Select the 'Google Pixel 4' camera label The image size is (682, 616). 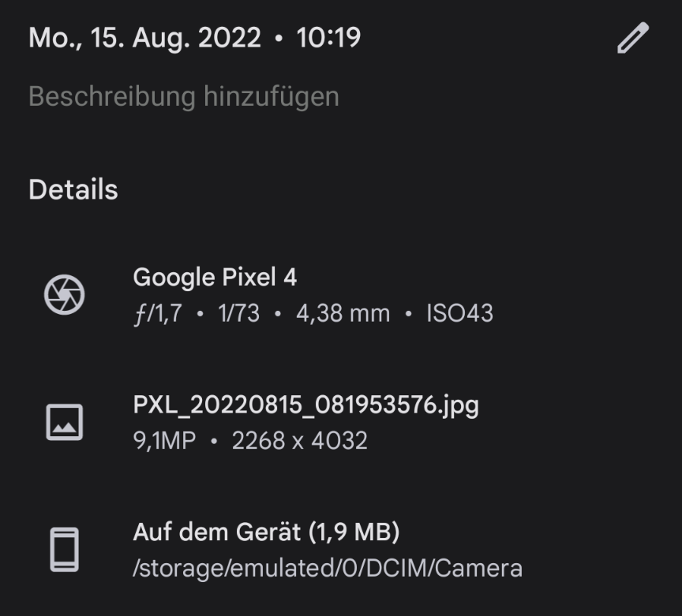pyautogui.click(x=215, y=278)
